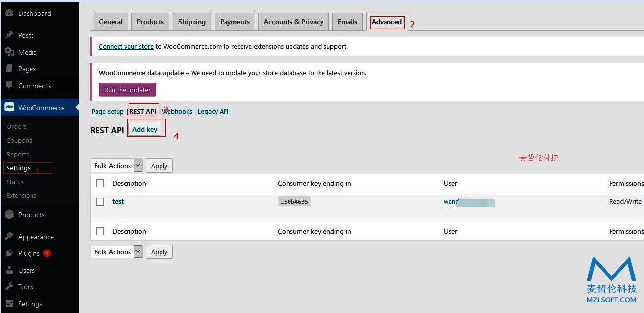Click the Comments bubble icon
Image resolution: width=644 pixels, height=313 pixels.
(9, 85)
